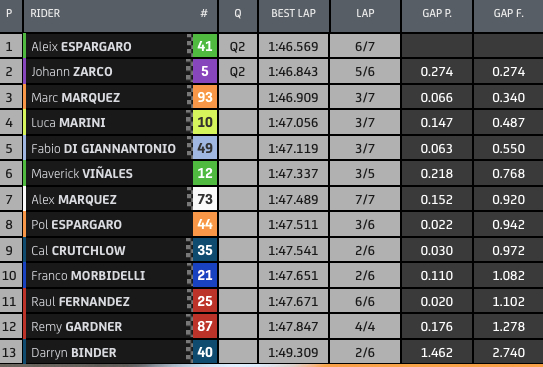Select rider name Fabio DI GIANNANTONIO
Viewport: 543px width, 367px height.
(x=103, y=149)
